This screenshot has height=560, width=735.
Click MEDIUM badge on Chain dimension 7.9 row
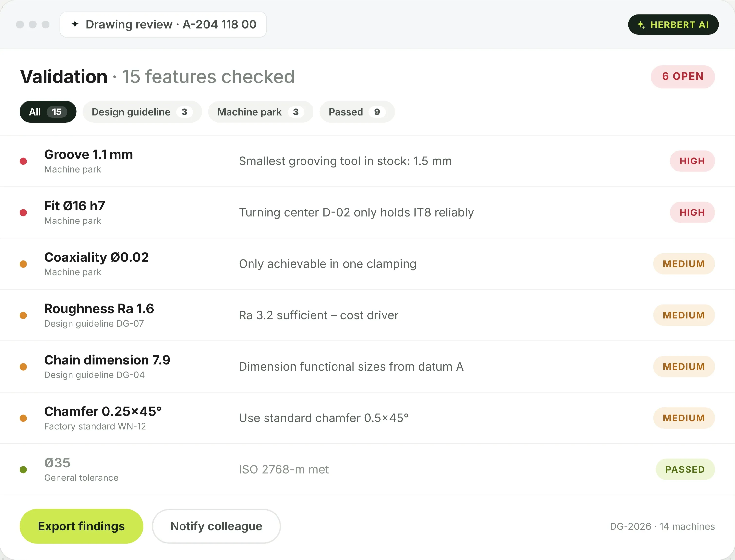pos(684,366)
